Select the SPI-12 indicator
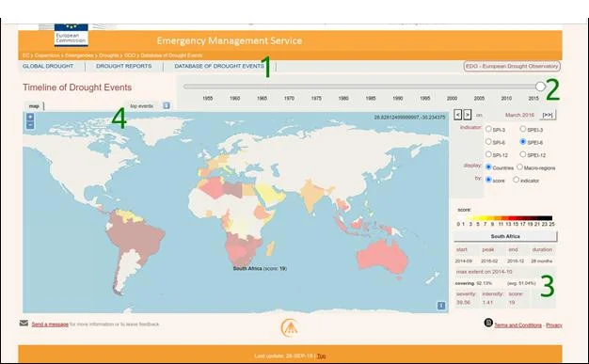Image resolution: width=589 pixels, height=364 pixels. 488,154
